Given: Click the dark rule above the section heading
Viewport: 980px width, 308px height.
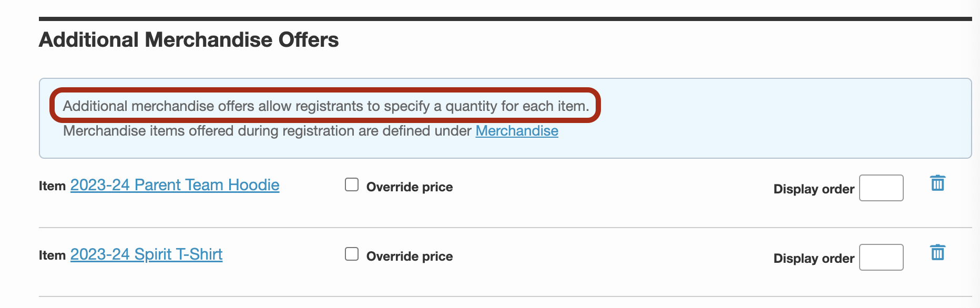Looking at the screenshot, I should pos(505,19).
